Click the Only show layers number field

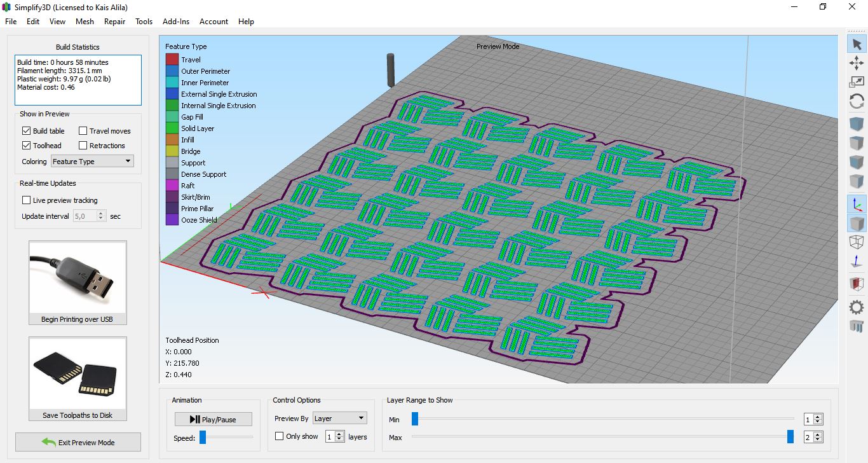(x=330, y=437)
